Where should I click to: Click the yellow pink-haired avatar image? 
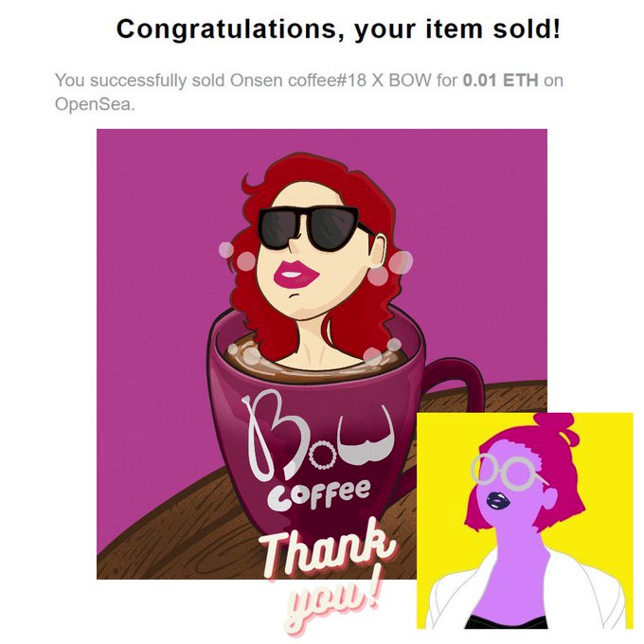click(x=525, y=520)
